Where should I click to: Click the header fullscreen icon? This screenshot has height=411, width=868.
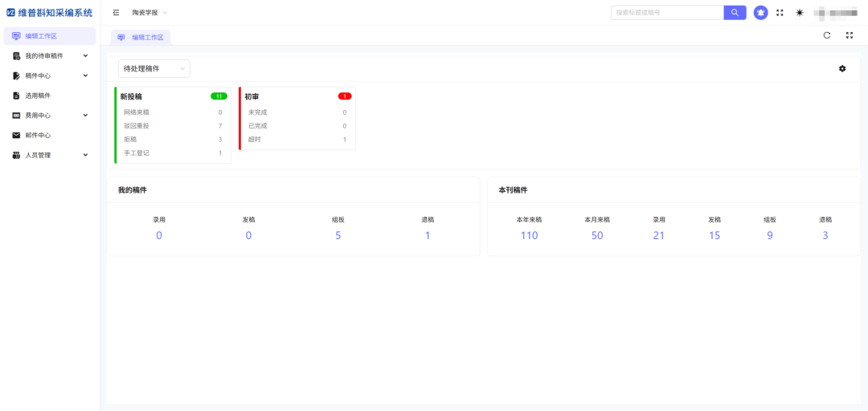tap(780, 12)
